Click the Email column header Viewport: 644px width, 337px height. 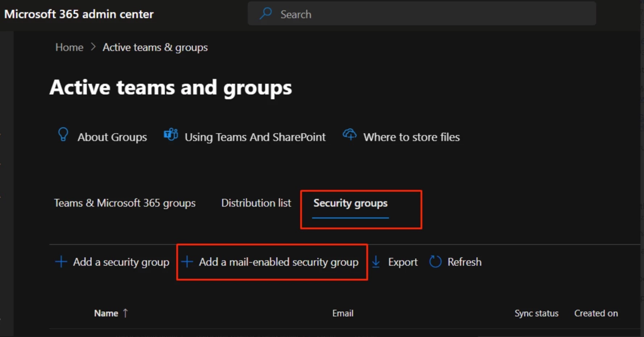[343, 313]
